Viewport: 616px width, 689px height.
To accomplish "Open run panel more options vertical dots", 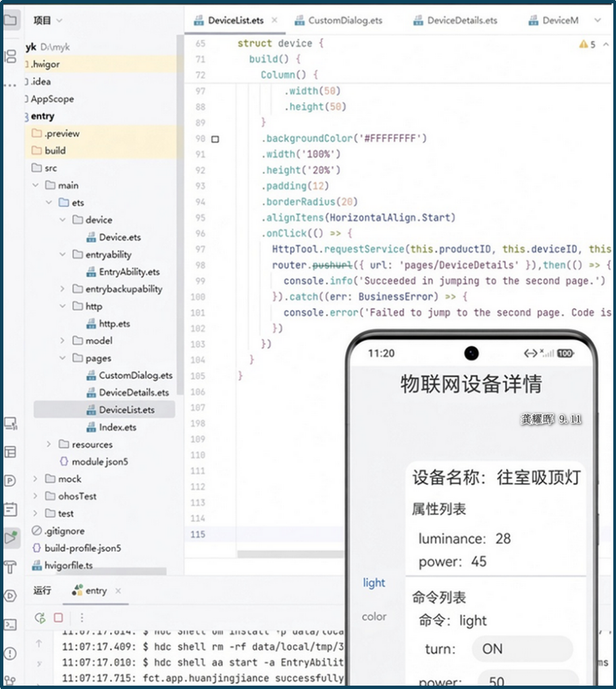I will pos(82,617).
